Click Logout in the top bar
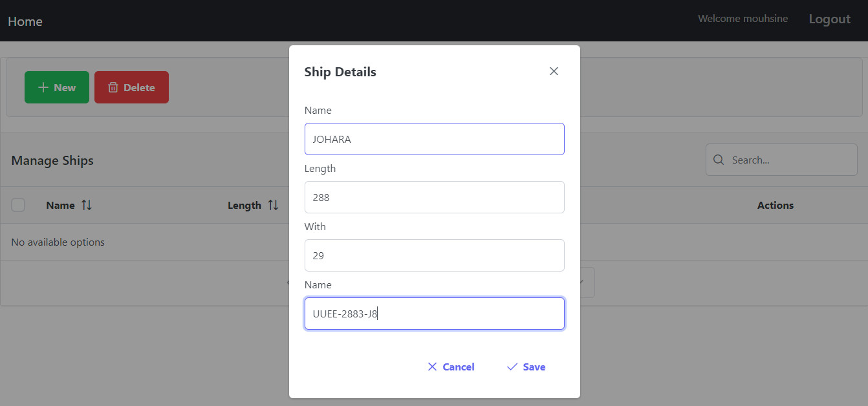Viewport: 868px width, 406px height. pyautogui.click(x=829, y=19)
